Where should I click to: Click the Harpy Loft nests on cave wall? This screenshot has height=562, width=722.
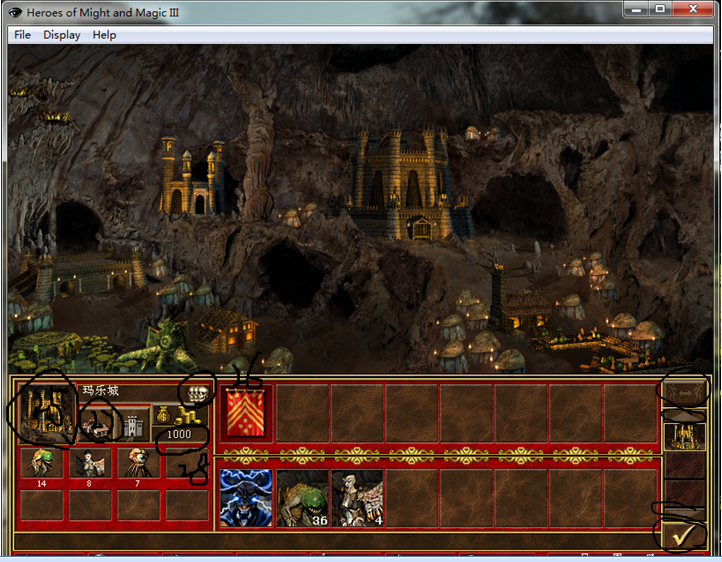coord(41,105)
